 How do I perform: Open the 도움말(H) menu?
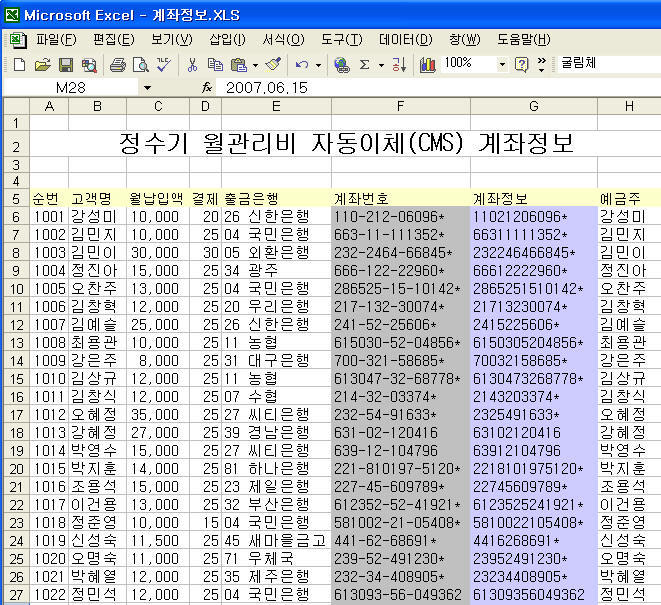pyautogui.click(x=524, y=40)
